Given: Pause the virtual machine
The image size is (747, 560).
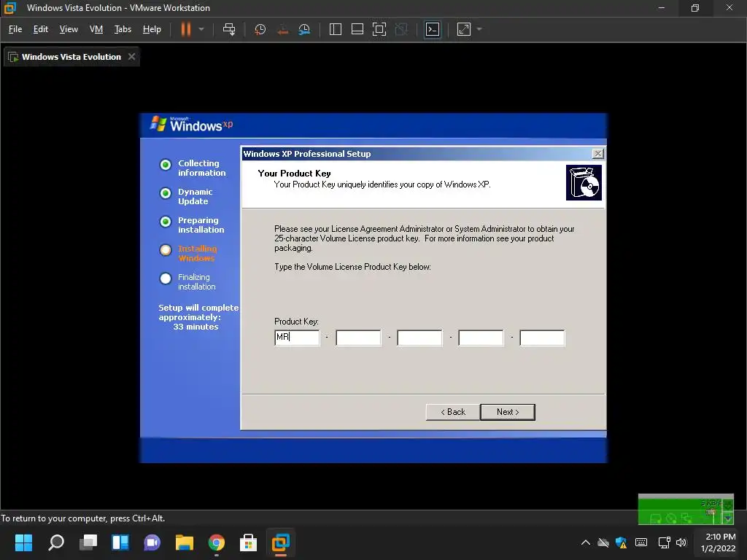Looking at the screenshot, I should (185, 29).
